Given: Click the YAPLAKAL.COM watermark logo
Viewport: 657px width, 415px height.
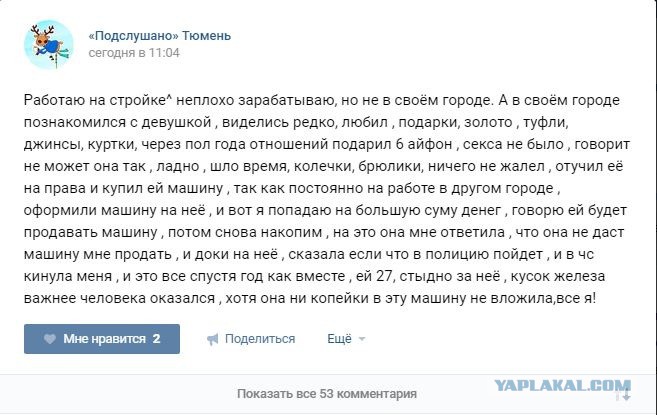Looking at the screenshot, I should [563, 385].
